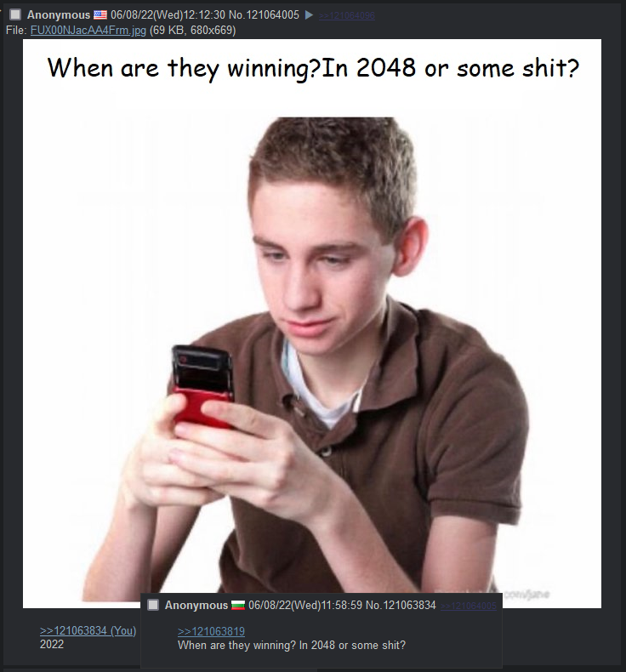The image size is (626, 672).
Task: Click post number 121063834 in the preview
Action: click(409, 605)
